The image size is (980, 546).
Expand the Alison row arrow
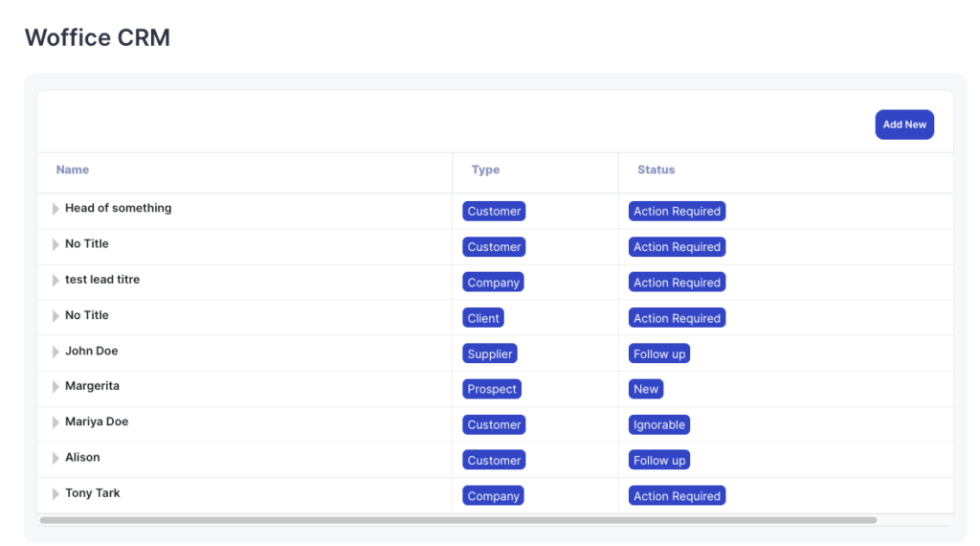[56, 458]
